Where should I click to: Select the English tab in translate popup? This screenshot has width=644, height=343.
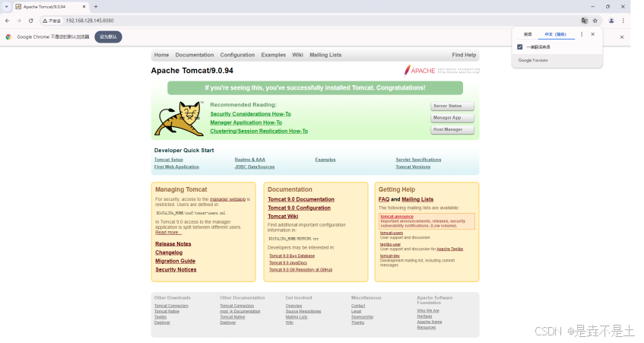pos(528,34)
